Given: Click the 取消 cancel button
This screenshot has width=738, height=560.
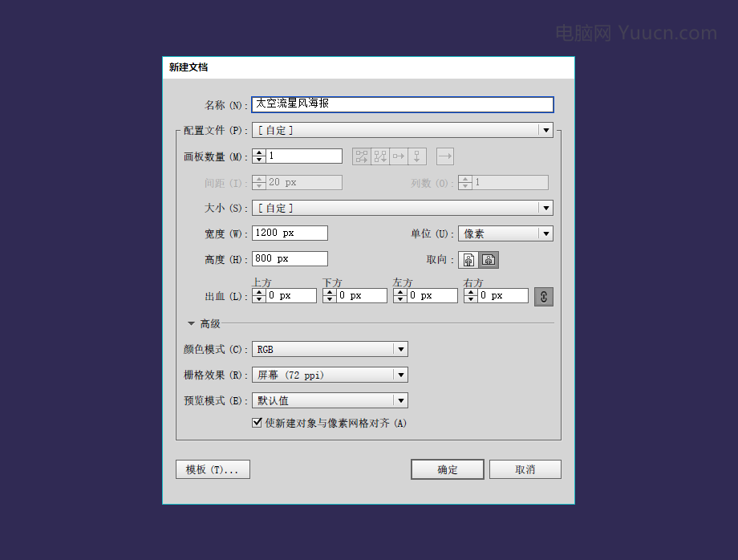Looking at the screenshot, I should point(525,469).
